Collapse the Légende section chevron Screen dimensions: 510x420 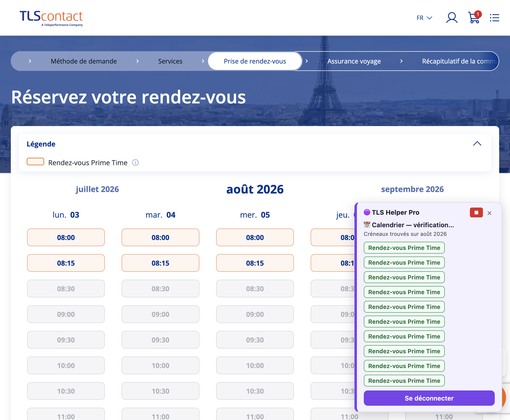pos(477,144)
